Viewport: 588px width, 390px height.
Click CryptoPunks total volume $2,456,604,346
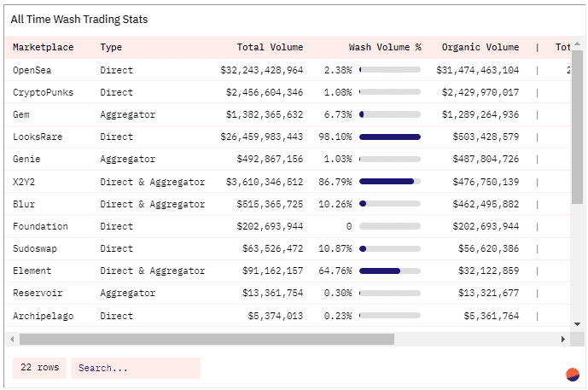pos(265,92)
